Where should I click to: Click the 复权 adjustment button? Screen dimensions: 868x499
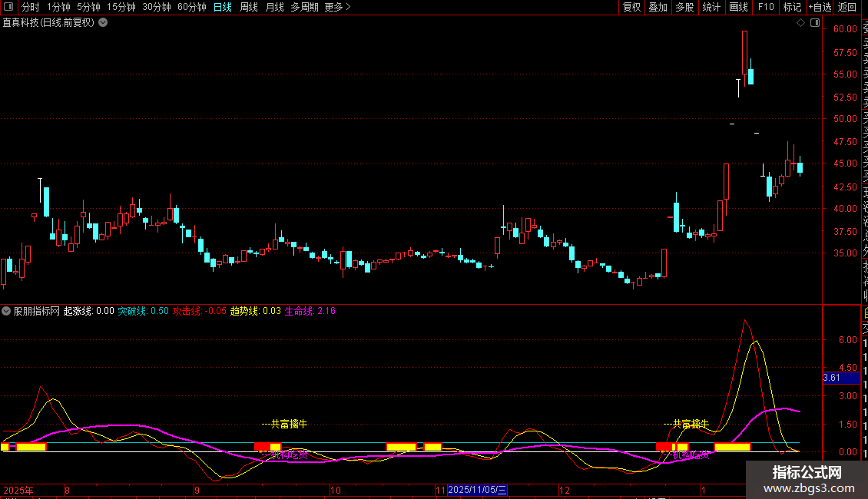click(631, 7)
